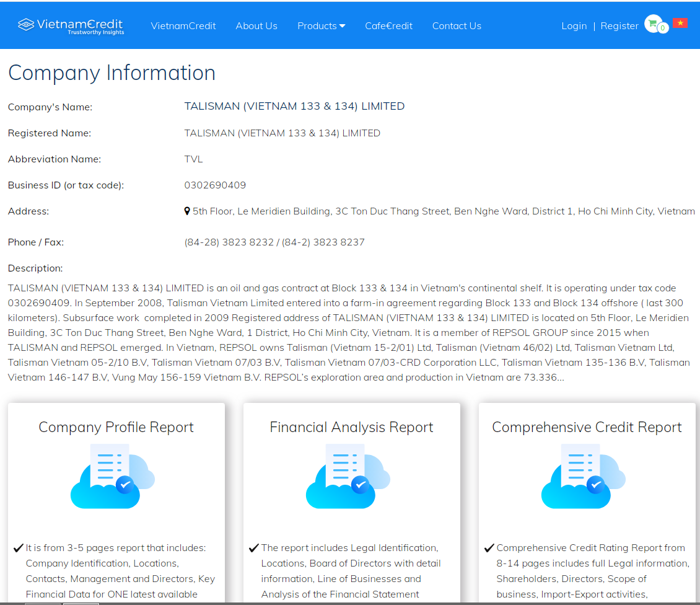Select the Financial Analysis Report heading
Screen dimensions: 700x605
coord(351,427)
